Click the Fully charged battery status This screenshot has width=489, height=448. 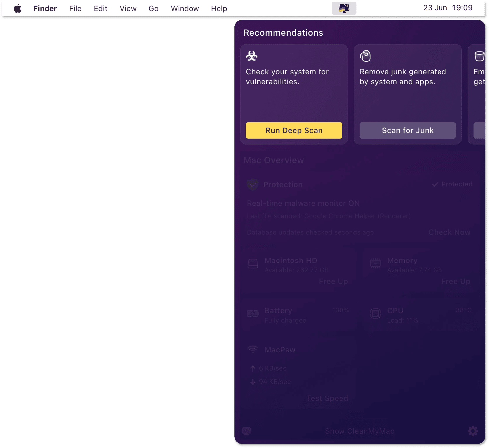point(285,320)
